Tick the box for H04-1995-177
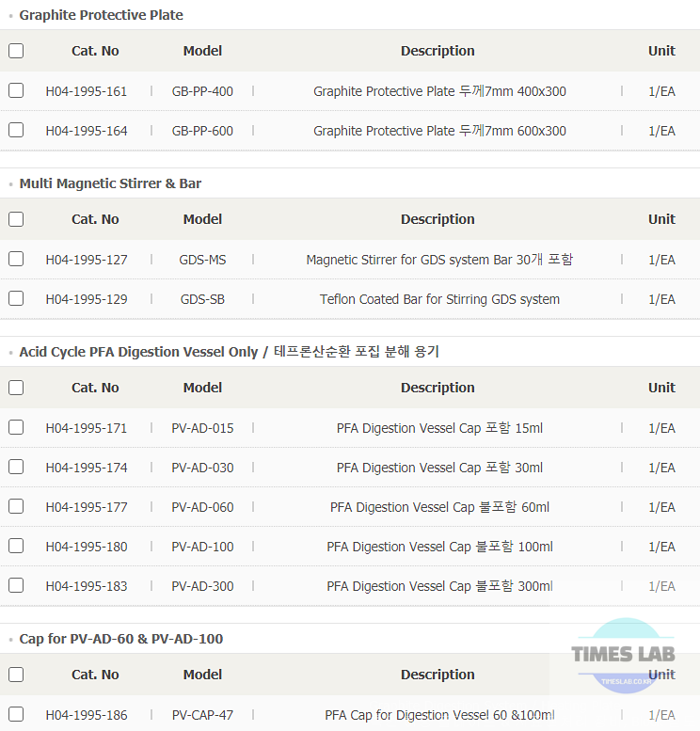This screenshot has height=731, width=700. (x=16, y=506)
